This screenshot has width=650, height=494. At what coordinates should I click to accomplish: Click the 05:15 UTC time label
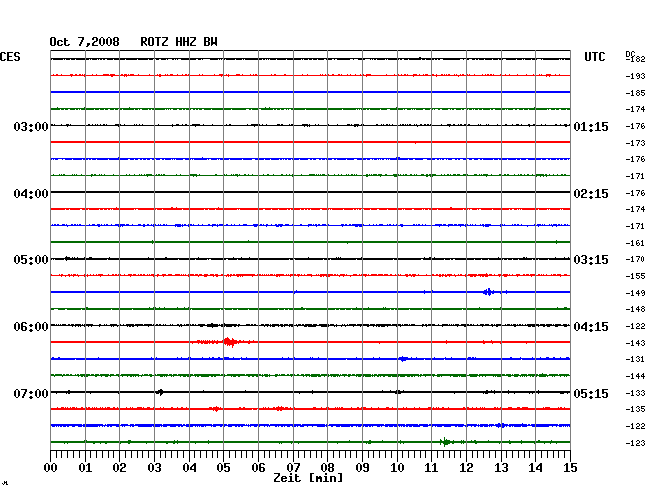(591, 393)
